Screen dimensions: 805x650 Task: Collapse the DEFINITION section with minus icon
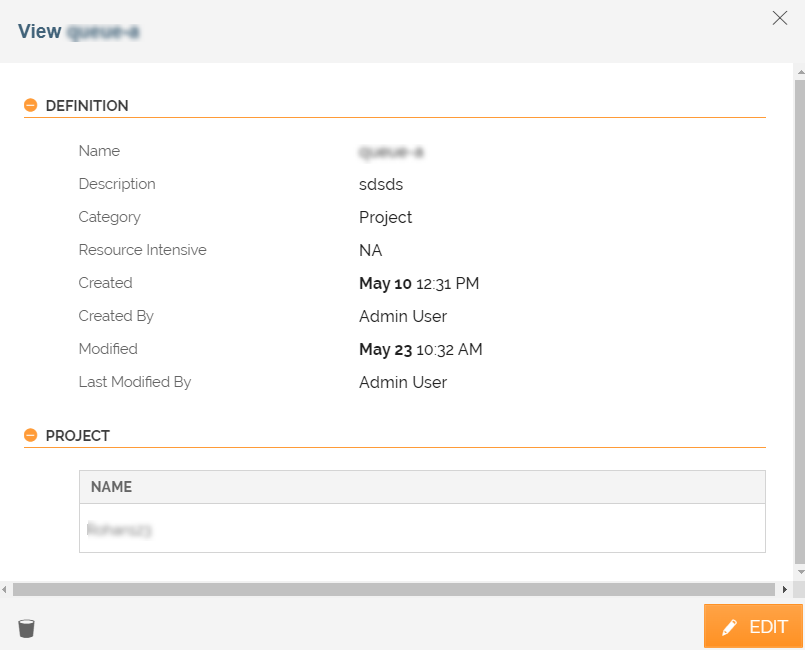click(31, 105)
